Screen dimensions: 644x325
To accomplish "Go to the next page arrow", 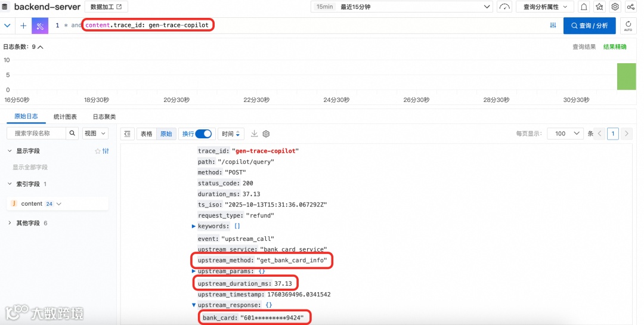I will tap(626, 134).
